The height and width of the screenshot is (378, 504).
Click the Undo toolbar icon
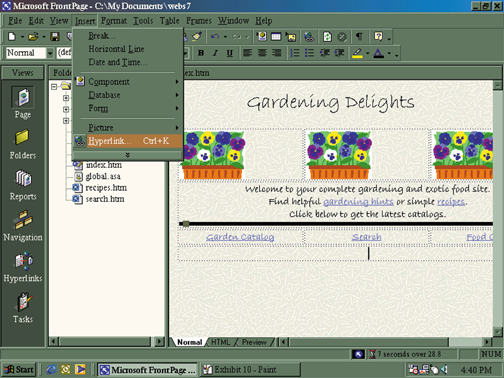[x=215, y=36]
